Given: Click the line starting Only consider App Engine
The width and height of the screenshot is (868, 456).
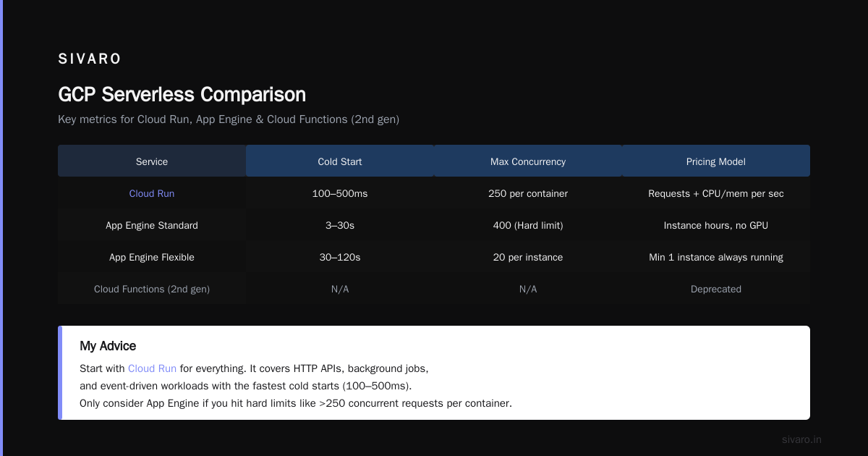Looking at the screenshot, I should tap(296, 403).
